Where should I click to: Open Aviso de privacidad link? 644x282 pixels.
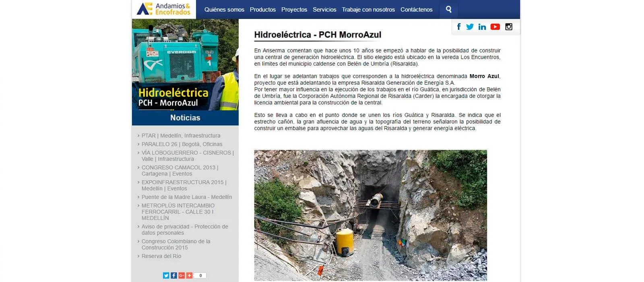[x=185, y=230]
